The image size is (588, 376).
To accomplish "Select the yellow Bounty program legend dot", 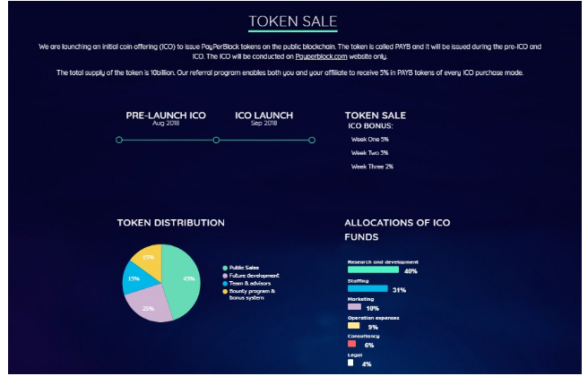I will click(x=225, y=292).
